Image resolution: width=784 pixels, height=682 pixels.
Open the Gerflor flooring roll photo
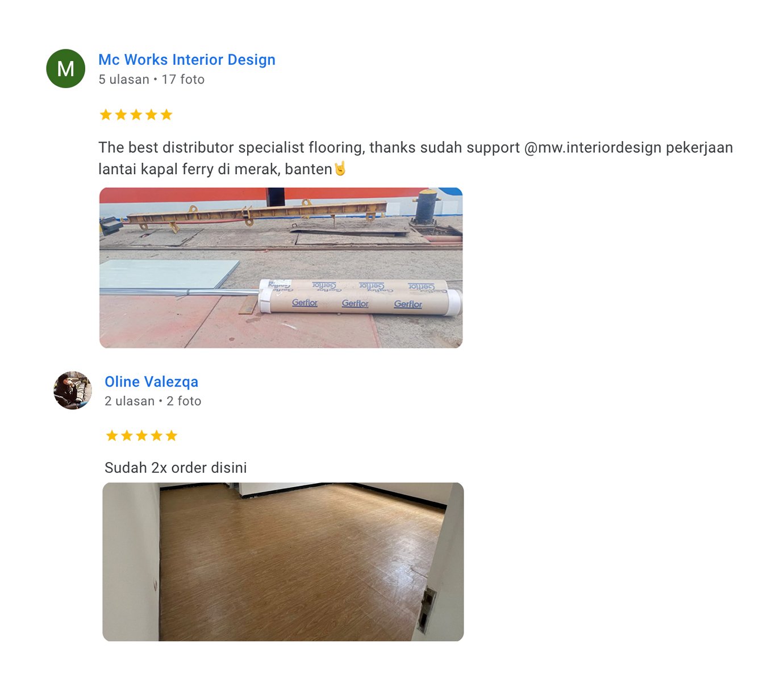coord(281,268)
